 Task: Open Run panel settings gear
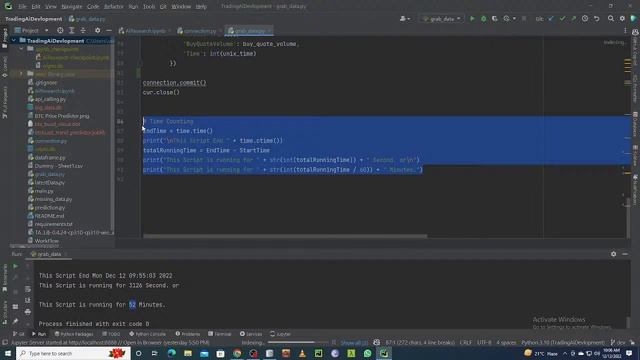click(613, 254)
